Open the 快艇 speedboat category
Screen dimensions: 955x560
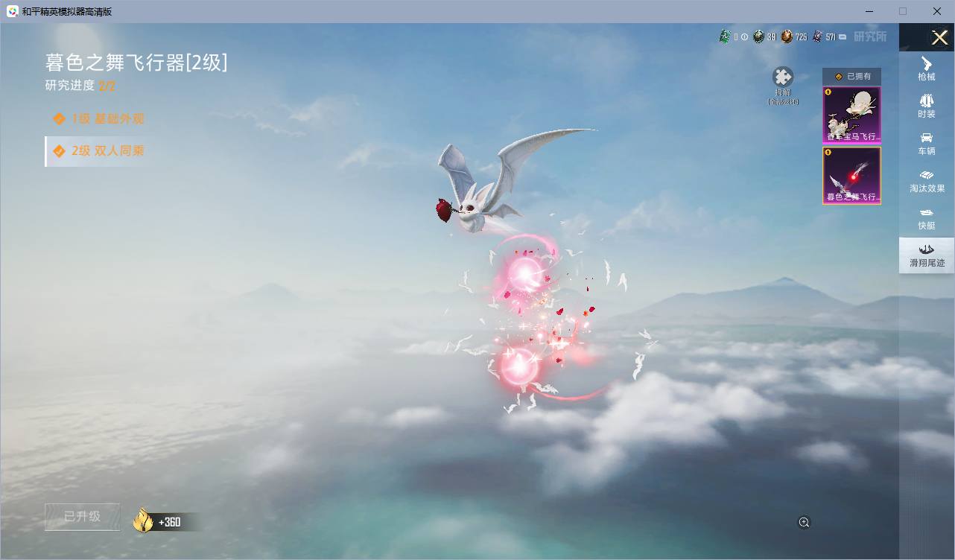[x=927, y=217]
